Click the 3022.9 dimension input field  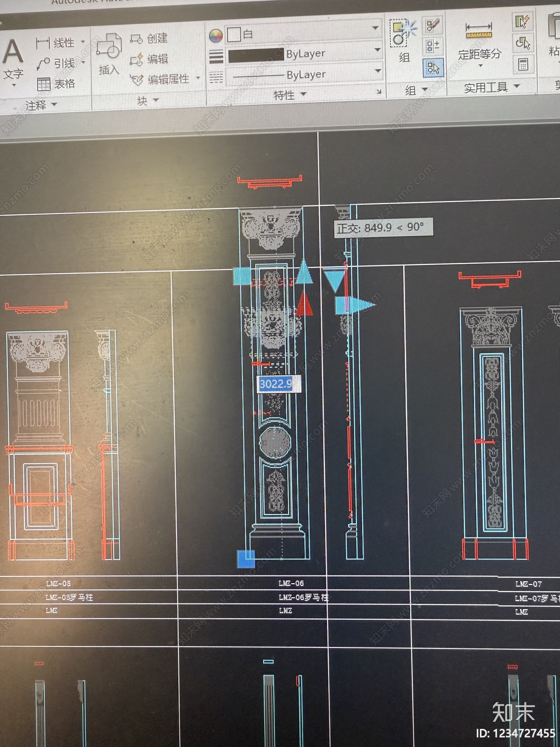point(279,384)
